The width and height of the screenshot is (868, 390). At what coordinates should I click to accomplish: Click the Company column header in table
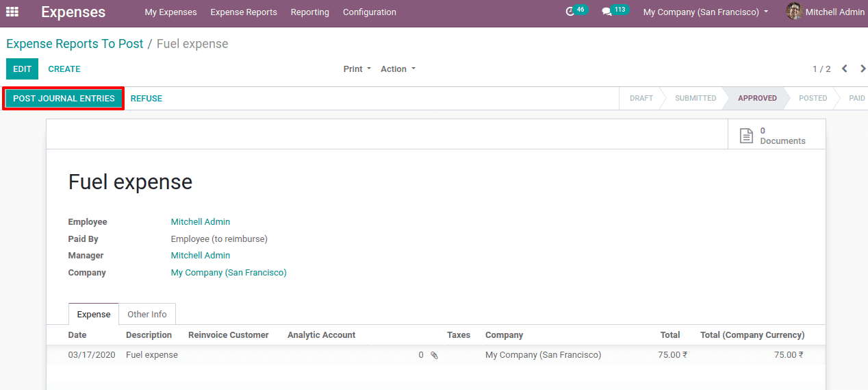(504, 335)
